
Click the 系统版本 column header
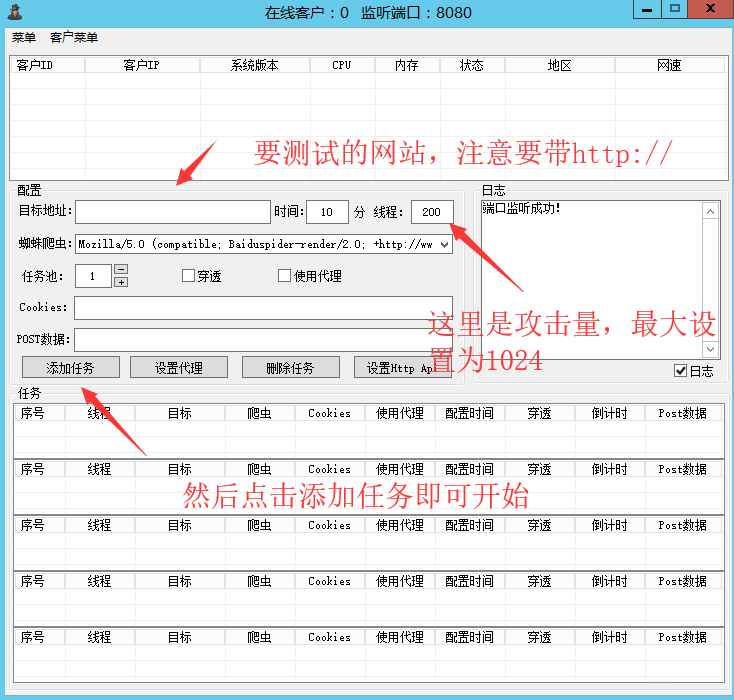pyautogui.click(x=255, y=65)
